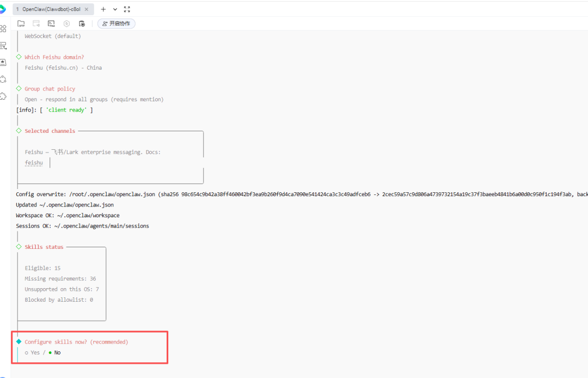Image resolution: width=588 pixels, height=378 pixels.
Task: Click the 'Configure skills now? (recommended)' prompt
Action: point(77,342)
